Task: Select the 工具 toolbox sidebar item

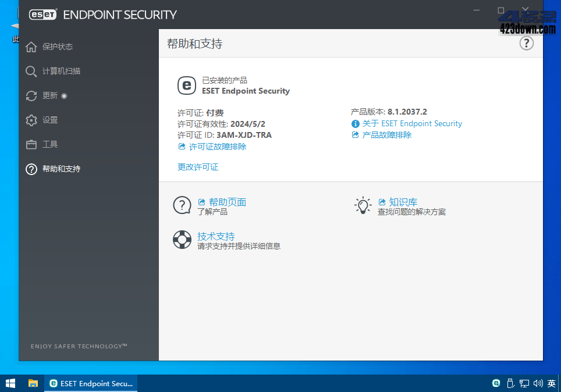Action: 41,144
